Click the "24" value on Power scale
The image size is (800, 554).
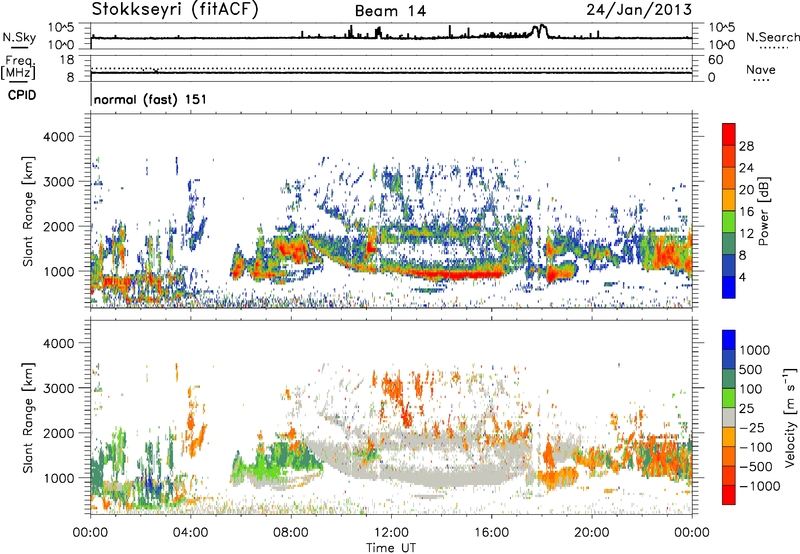tap(746, 168)
